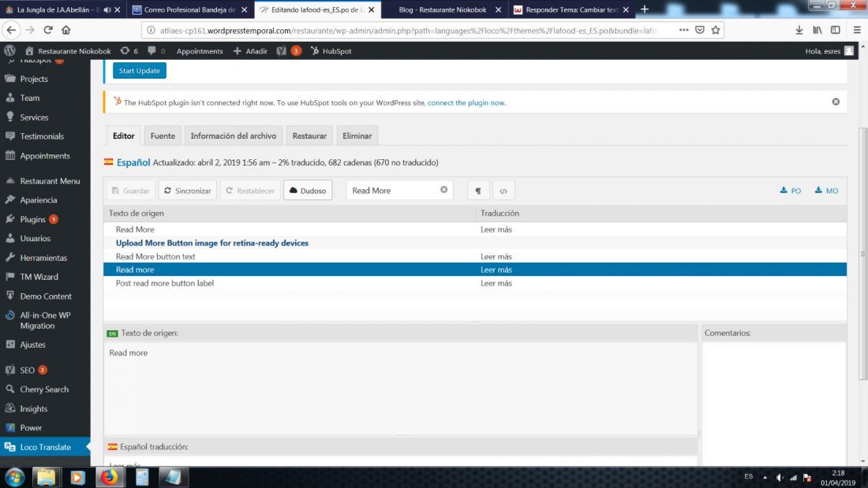Mute the La Jungla tab audio

(107, 9)
